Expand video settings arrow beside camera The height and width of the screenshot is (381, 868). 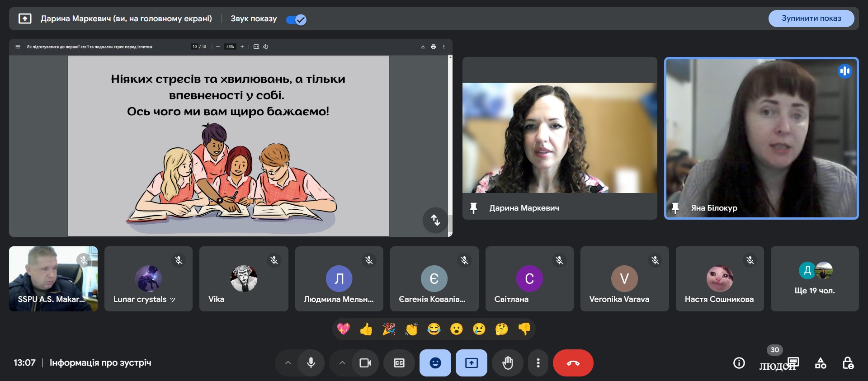342,363
